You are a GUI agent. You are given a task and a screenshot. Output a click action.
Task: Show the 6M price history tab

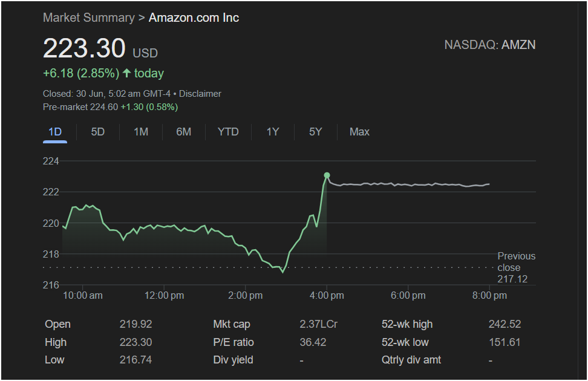pyautogui.click(x=184, y=132)
